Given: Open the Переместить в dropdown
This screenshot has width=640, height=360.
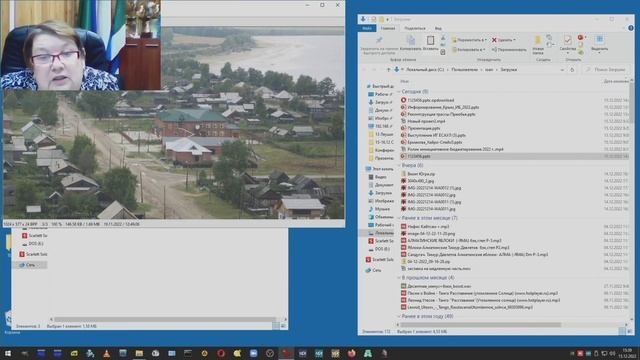Looking at the screenshot, I should click(x=469, y=40).
